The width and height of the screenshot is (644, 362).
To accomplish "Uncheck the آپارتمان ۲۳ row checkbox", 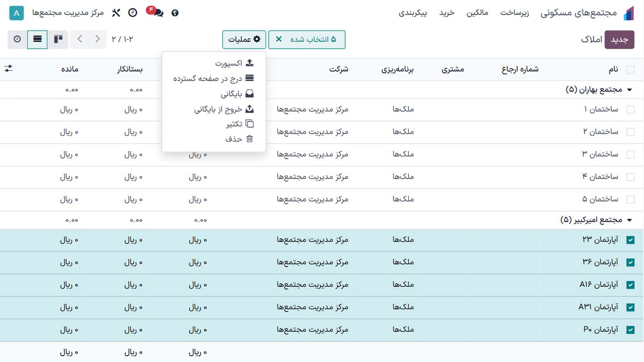I will pyautogui.click(x=631, y=240).
